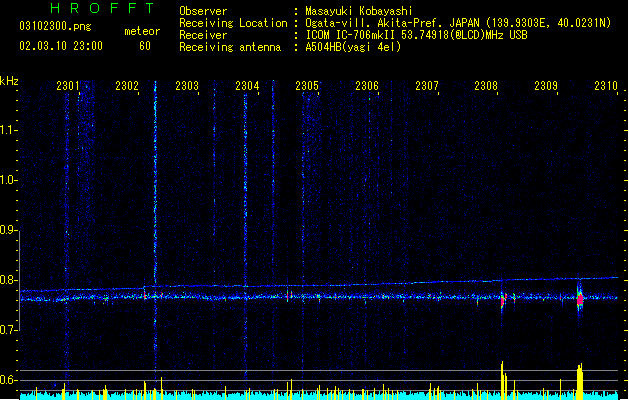Image resolution: width=629 pixels, height=400 pixels.
Task: Click the 2308 time marker
Action: click(486, 86)
